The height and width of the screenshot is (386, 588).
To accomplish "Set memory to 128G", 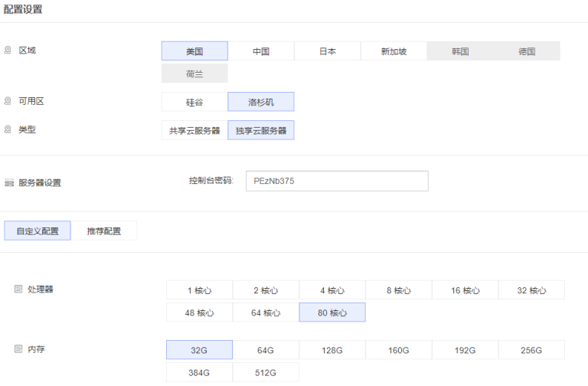I will (332, 350).
